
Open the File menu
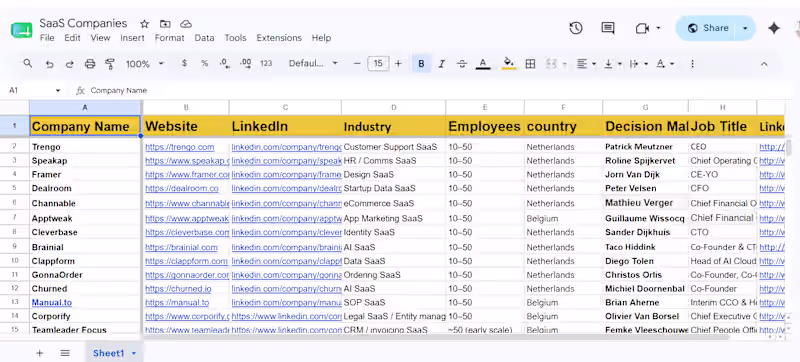47,38
